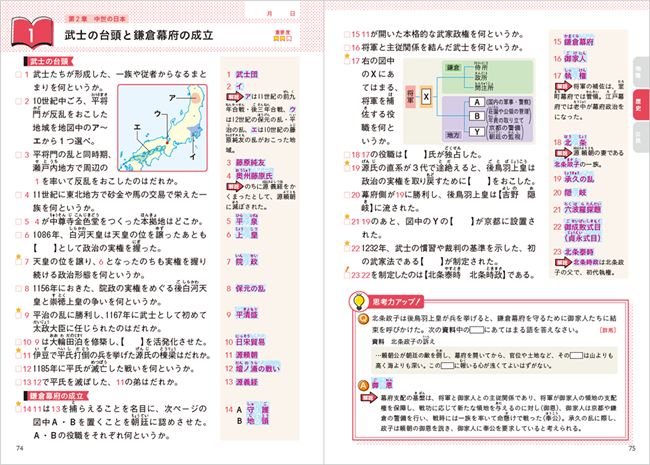650x465 pixels.
Task: Click the 解説 arrow badge under answer 2 イ
Action: (x=234, y=97)
